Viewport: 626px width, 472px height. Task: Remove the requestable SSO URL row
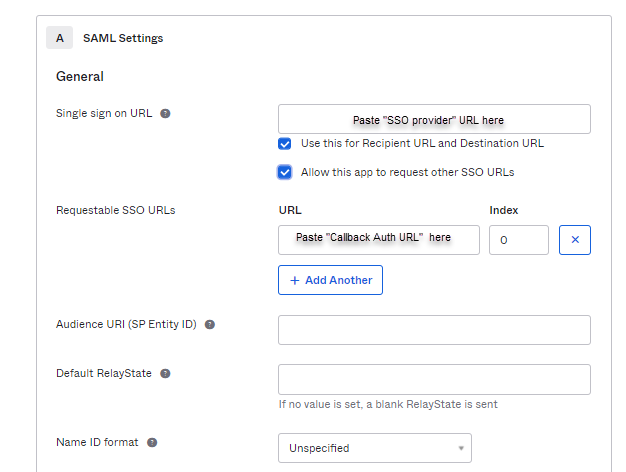point(575,240)
